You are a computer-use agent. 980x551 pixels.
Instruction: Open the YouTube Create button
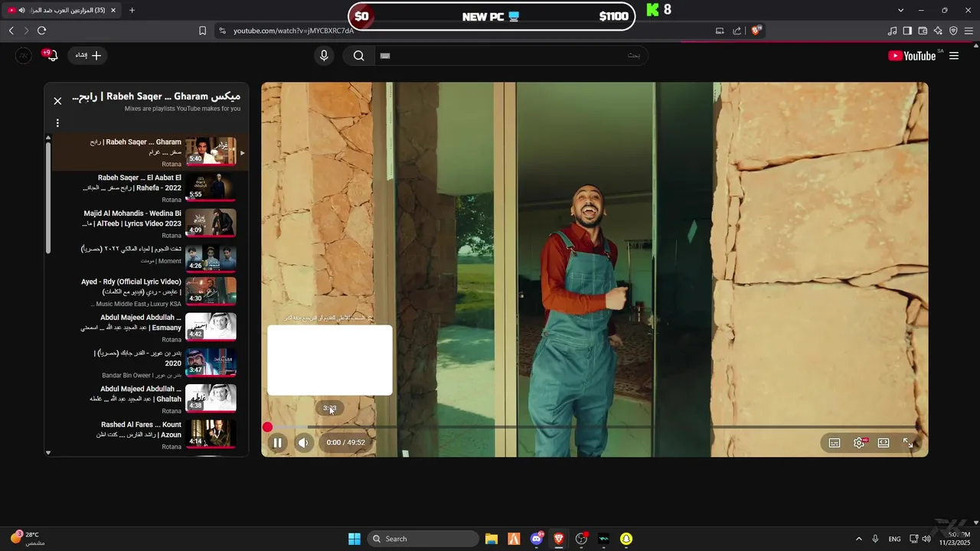pyautogui.click(x=88, y=55)
